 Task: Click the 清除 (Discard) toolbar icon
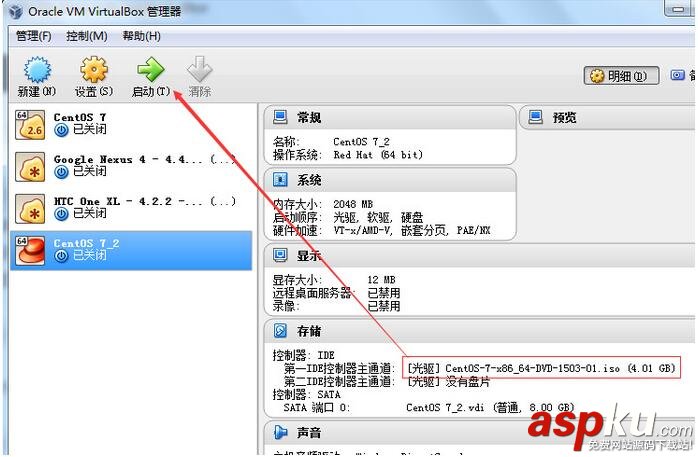[199, 70]
